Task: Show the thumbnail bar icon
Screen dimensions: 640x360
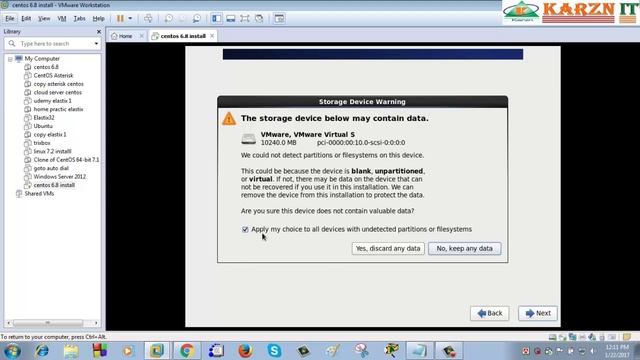Action: coord(231,18)
